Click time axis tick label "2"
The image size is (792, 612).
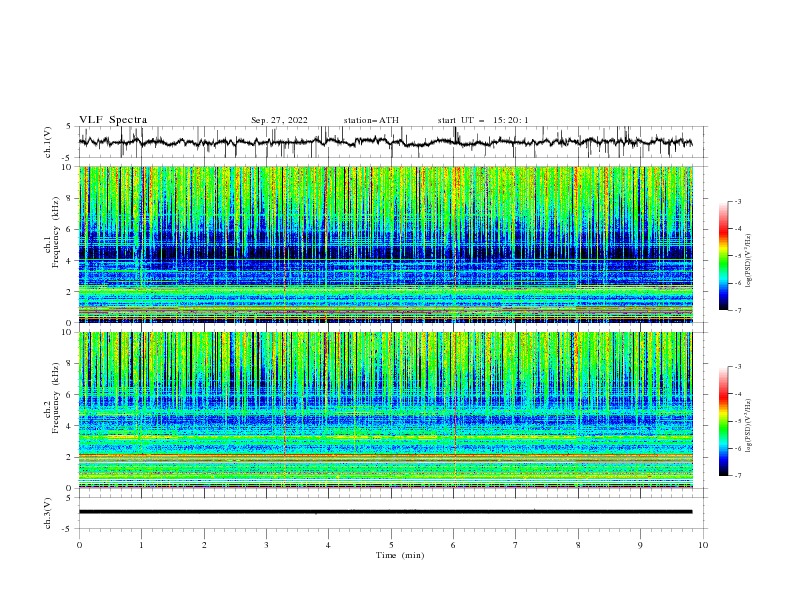coord(204,545)
